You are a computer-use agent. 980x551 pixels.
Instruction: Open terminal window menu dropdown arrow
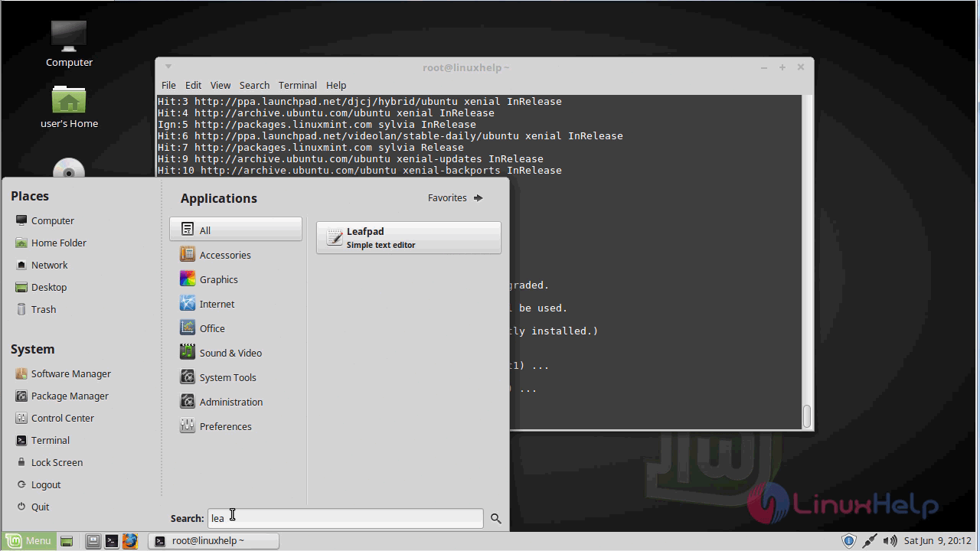coord(168,67)
